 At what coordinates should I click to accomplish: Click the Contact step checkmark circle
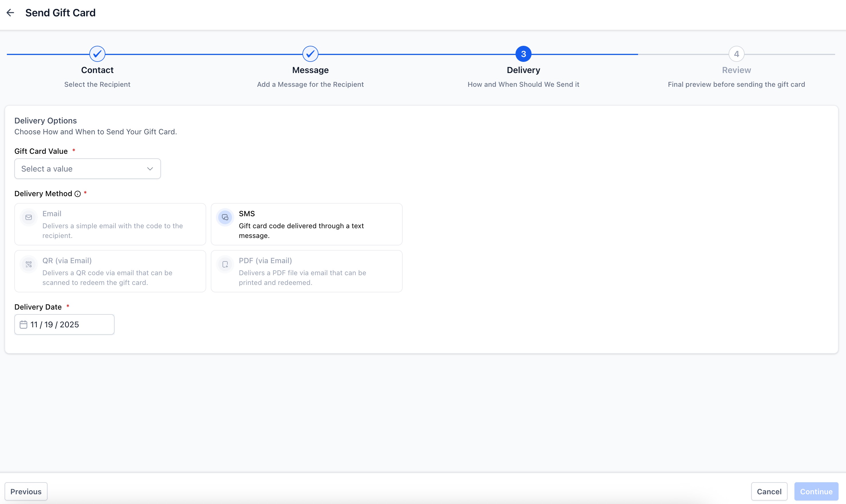[x=97, y=54]
